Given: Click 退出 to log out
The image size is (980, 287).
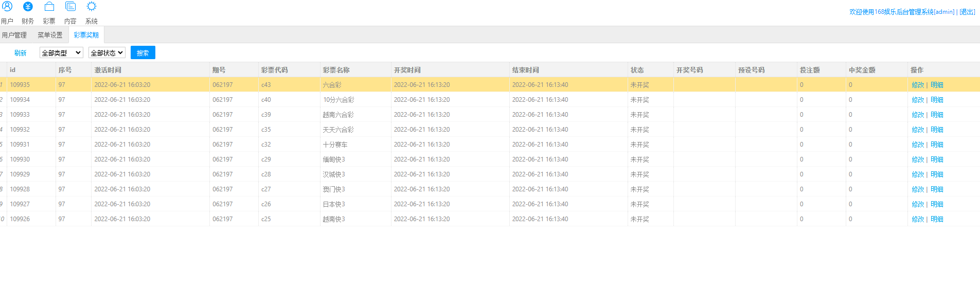Looking at the screenshot, I should 967,12.
